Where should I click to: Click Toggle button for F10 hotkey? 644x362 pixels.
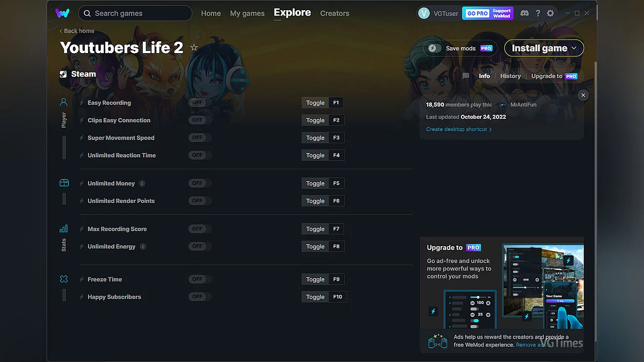(x=315, y=297)
